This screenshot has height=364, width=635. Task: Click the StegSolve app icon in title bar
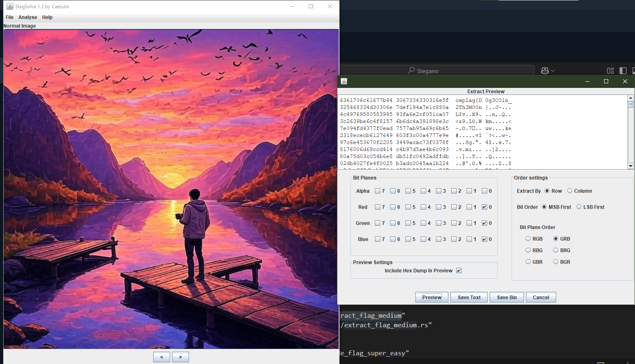[x=9, y=6]
